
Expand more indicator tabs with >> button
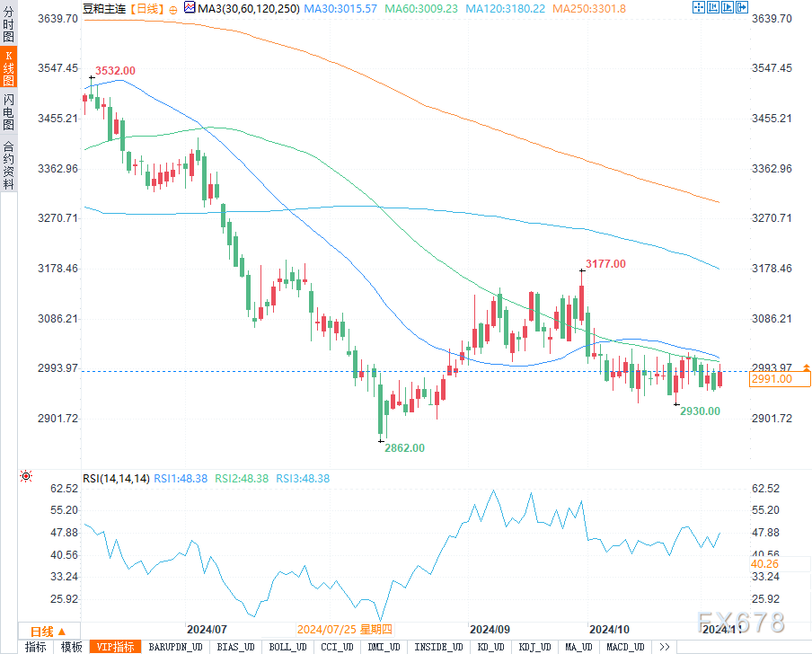pos(664,647)
